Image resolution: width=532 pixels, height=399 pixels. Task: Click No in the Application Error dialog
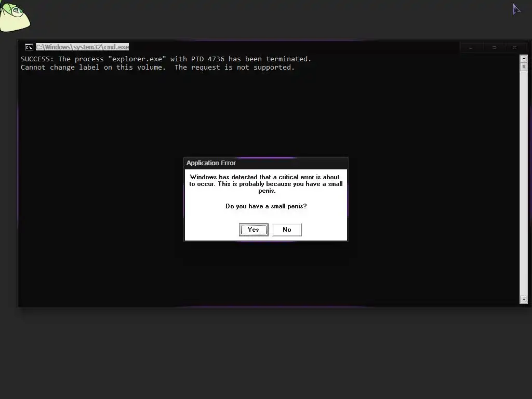coord(287,230)
